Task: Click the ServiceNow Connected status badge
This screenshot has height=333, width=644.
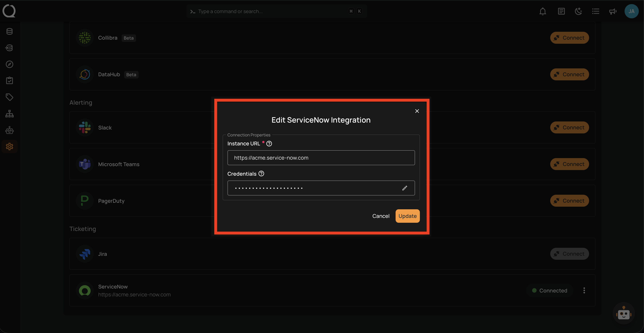Action: pyautogui.click(x=549, y=290)
